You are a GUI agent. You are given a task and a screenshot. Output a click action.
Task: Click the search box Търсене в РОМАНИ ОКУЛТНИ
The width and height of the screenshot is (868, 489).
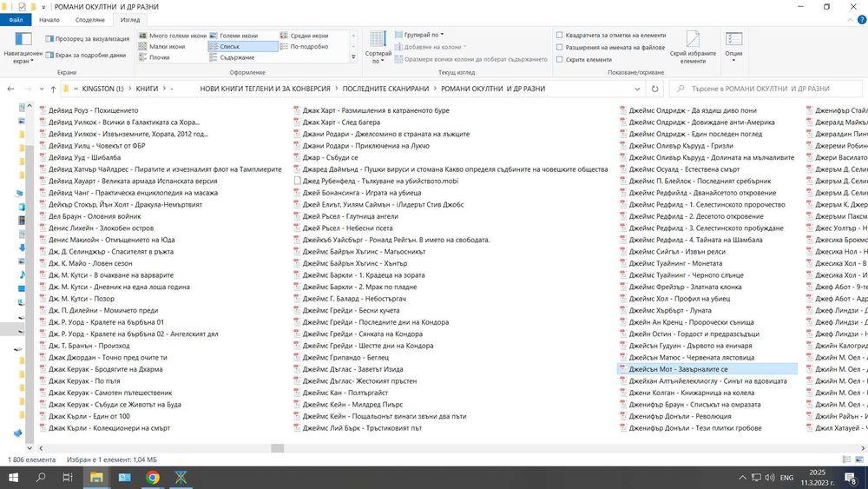point(766,89)
